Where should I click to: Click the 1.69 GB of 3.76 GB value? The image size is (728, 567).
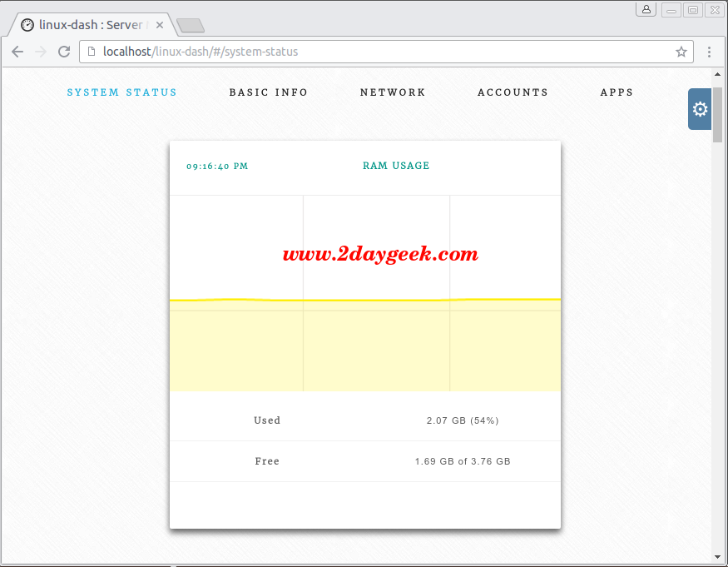463,461
